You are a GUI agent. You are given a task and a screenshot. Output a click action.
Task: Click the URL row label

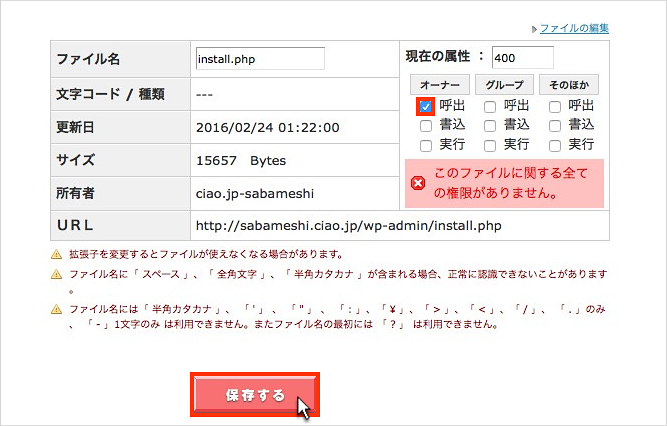[x=75, y=225]
